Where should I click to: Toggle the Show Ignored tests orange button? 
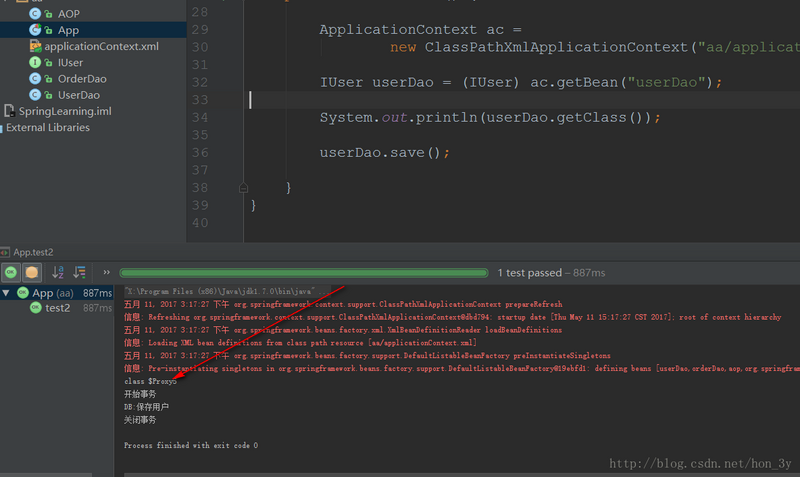click(x=32, y=272)
